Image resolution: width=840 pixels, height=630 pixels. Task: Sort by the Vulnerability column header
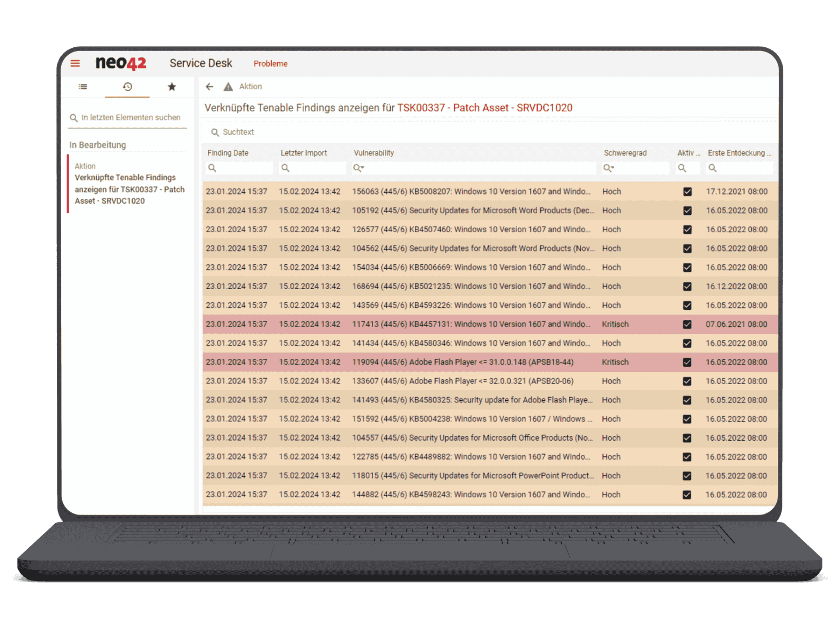coord(374,153)
